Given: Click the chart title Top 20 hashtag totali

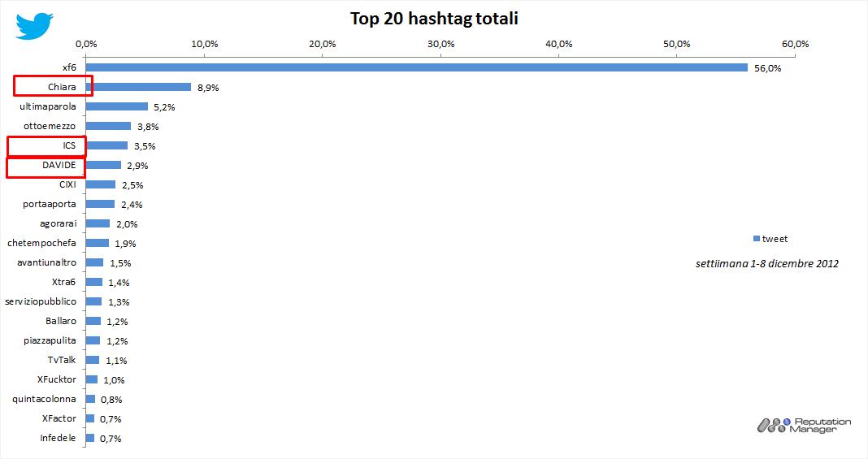Looking at the screenshot, I should point(434,18).
